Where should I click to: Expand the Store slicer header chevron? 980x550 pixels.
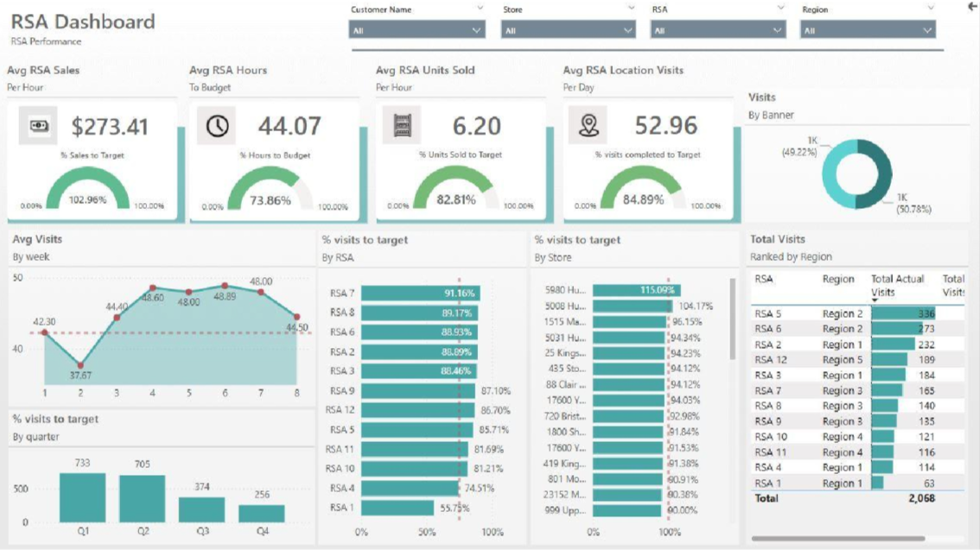(631, 8)
